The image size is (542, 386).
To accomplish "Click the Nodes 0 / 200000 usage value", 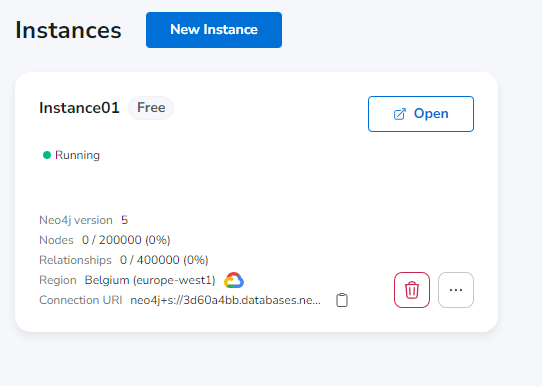I will click(x=126, y=240).
